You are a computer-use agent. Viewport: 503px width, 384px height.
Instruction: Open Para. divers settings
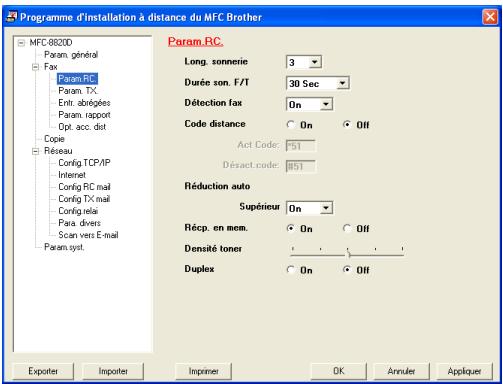[79, 223]
